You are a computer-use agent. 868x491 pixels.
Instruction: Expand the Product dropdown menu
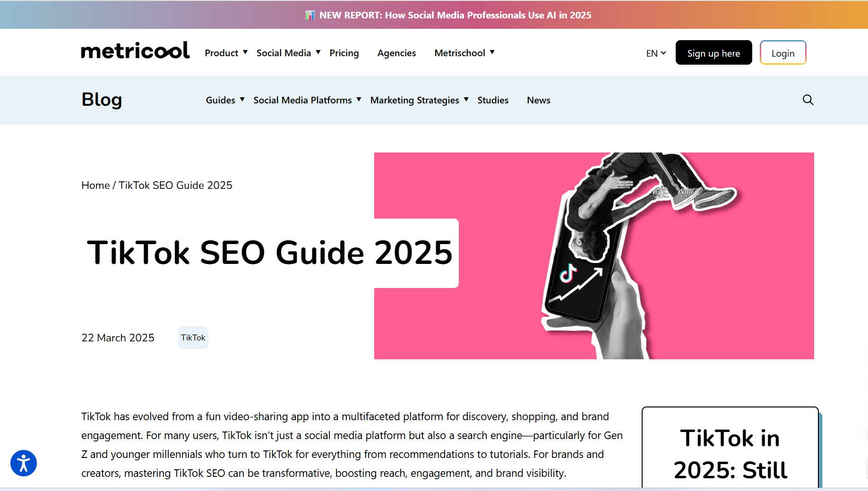(226, 53)
